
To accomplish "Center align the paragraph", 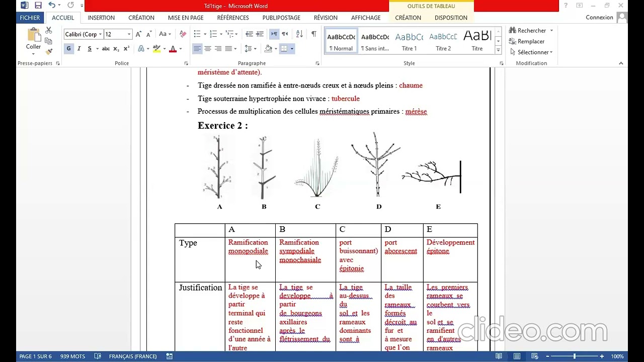I will pyautogui.click(x=208, y=49).
